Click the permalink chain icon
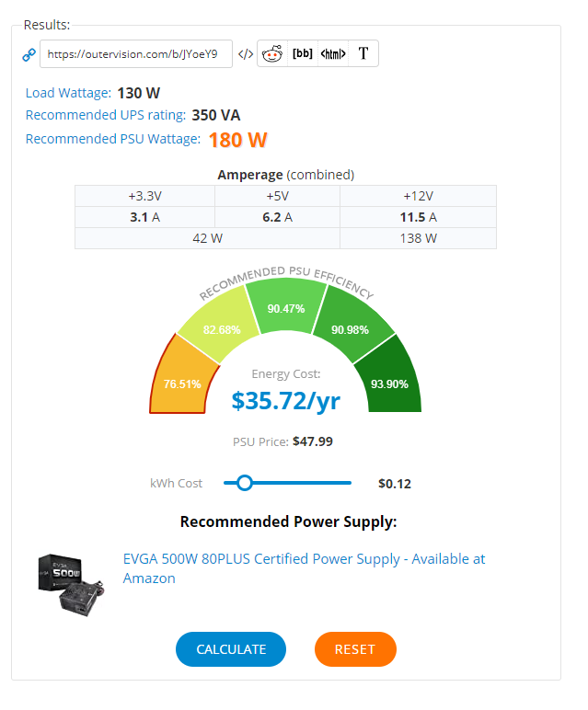 29,54
